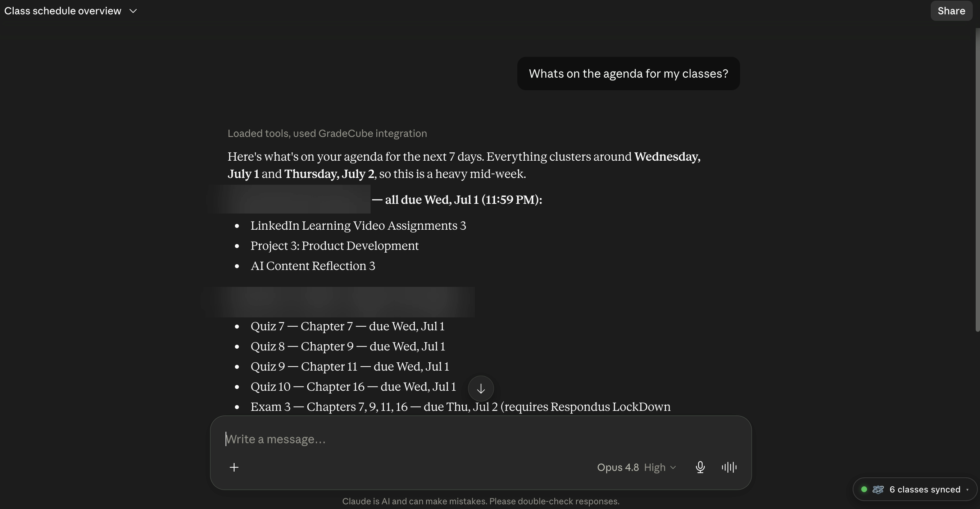Click the 6 classes synced status pill
The height and width of the screenshot is (509, 980).
coord(915,489)
